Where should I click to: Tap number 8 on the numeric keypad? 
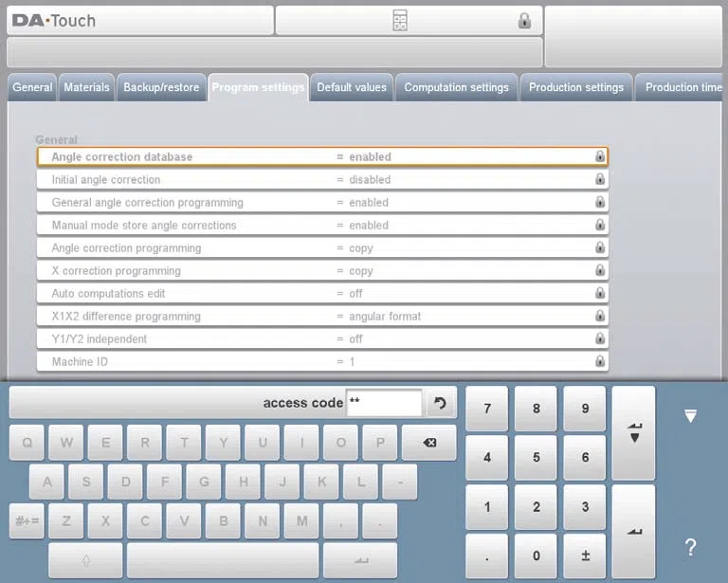pos(536,409)
